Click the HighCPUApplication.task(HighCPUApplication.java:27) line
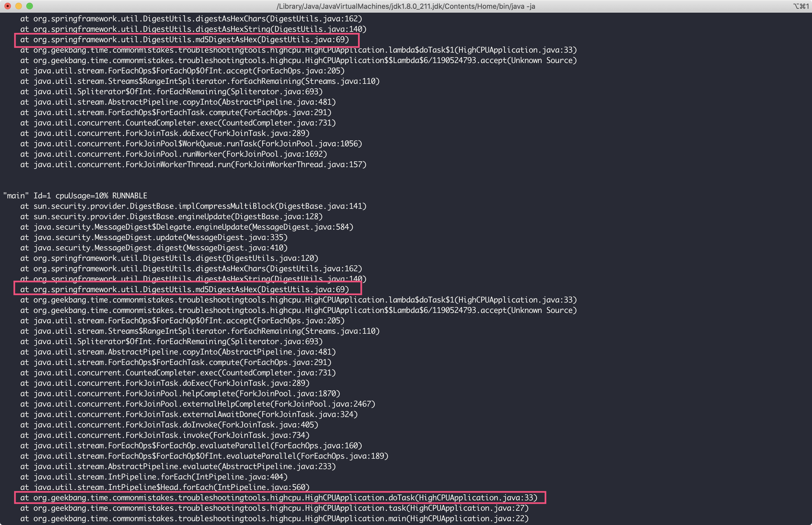The width and height of the screenshot is (812, 525). click(x=274, y=508)
